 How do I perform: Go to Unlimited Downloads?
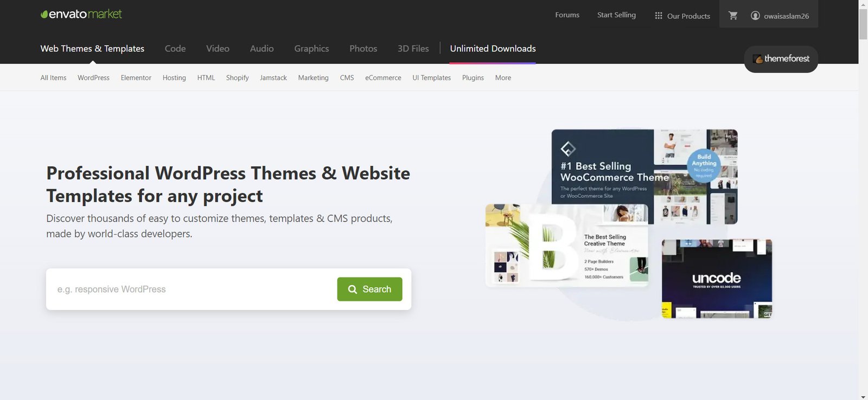tap(493, 48)
